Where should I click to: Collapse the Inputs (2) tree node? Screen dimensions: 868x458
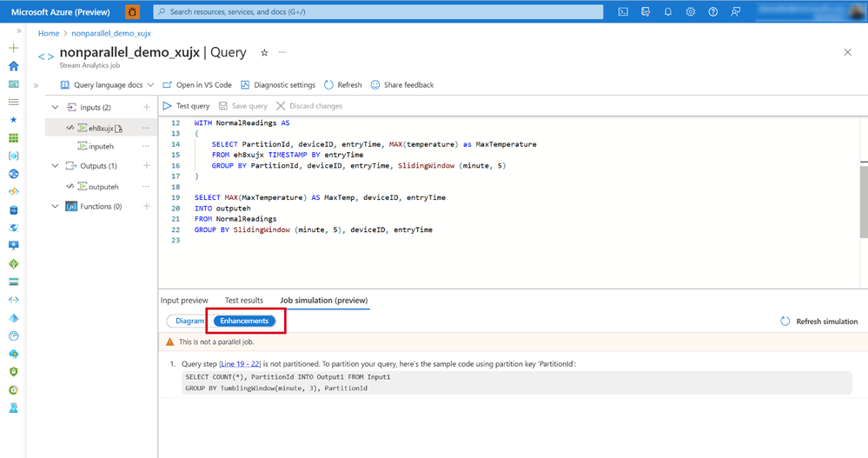click(x=55, y=107)
